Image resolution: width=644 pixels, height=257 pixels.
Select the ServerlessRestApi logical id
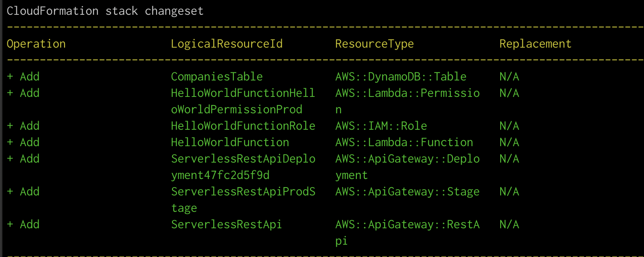(227, 225)
